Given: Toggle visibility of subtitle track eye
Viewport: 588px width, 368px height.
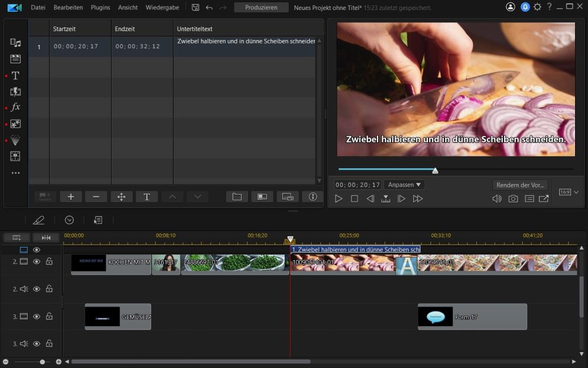Looking at the screenshot, I should [36, 250].
